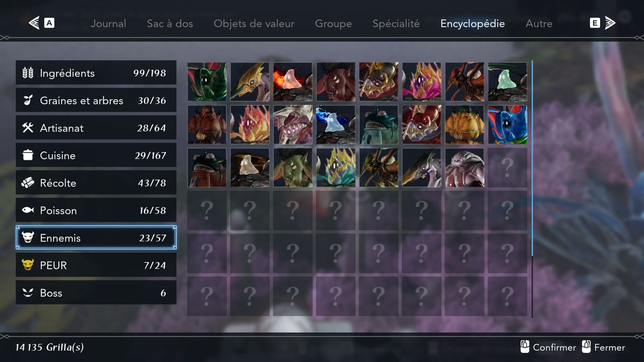Click the Récolte logs icon
This screenshot has width=644, height=362.
[x=28, y=183]
